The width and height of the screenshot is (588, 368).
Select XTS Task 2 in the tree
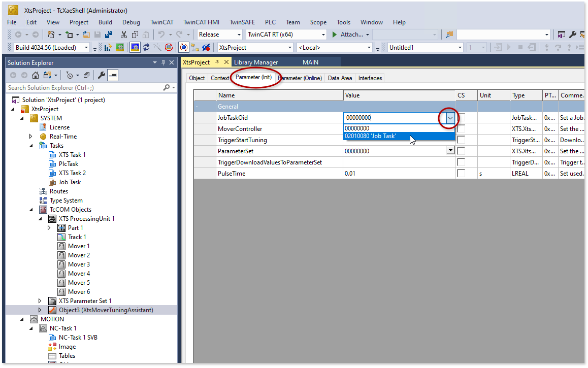point(72,173)
